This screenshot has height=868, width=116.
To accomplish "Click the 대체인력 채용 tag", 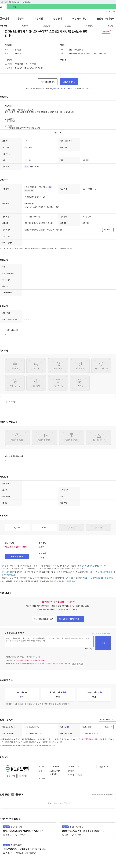I will click(x=29, y=191).
